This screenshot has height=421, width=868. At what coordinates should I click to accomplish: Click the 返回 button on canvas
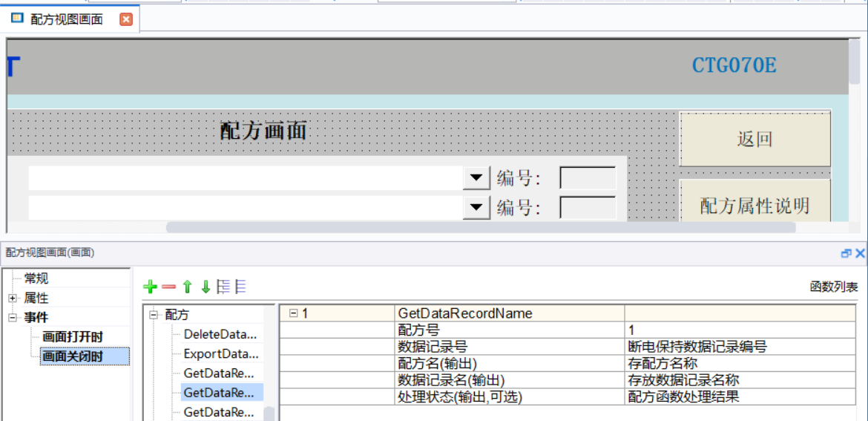coord(755,139)
